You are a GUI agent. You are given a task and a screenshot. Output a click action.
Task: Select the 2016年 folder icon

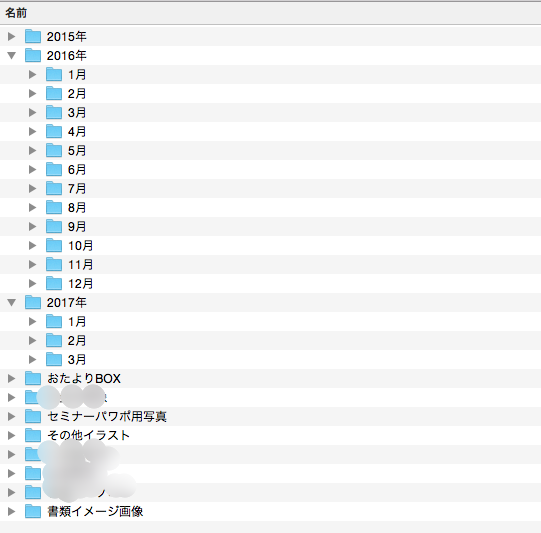(x=33, y=55)
